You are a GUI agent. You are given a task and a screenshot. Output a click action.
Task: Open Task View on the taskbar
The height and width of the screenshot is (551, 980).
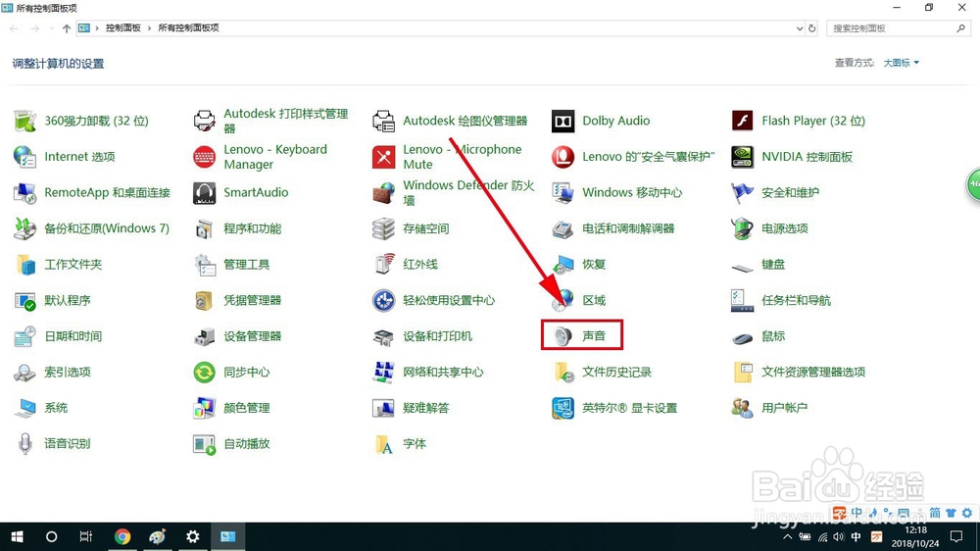point(86,536)
